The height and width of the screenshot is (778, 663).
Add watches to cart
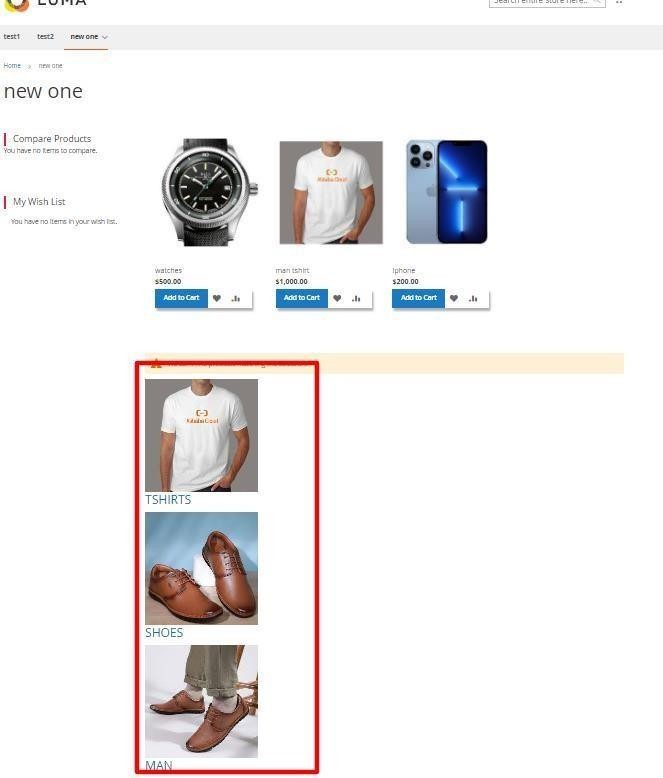click(x=181, y=298)
